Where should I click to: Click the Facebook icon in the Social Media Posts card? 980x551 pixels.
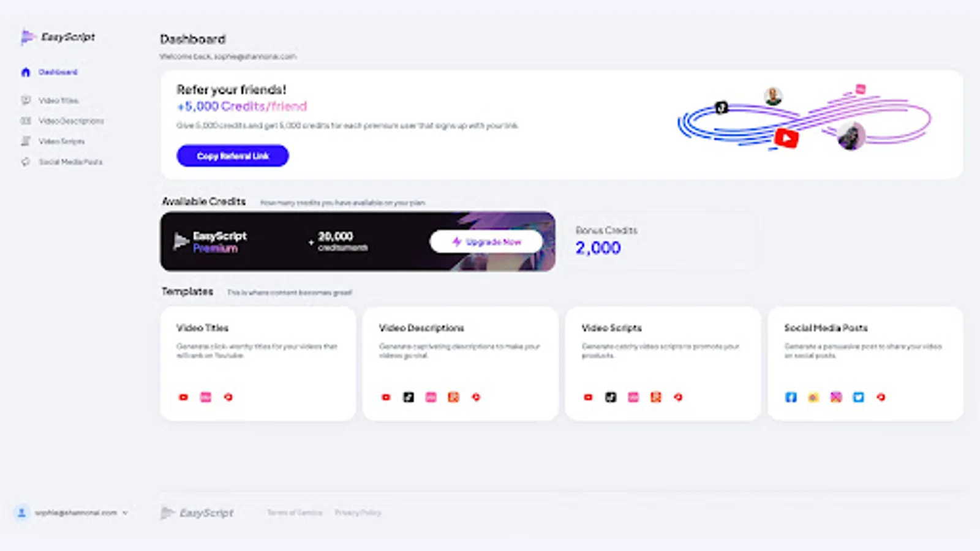(x=791, y=397)
